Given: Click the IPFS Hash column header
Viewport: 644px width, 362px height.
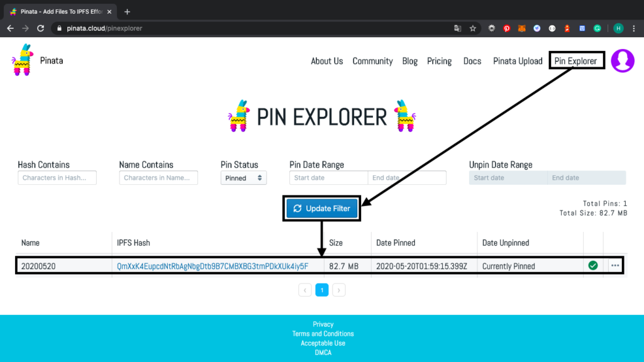Looking at the screenshot, I should [133, 243].
